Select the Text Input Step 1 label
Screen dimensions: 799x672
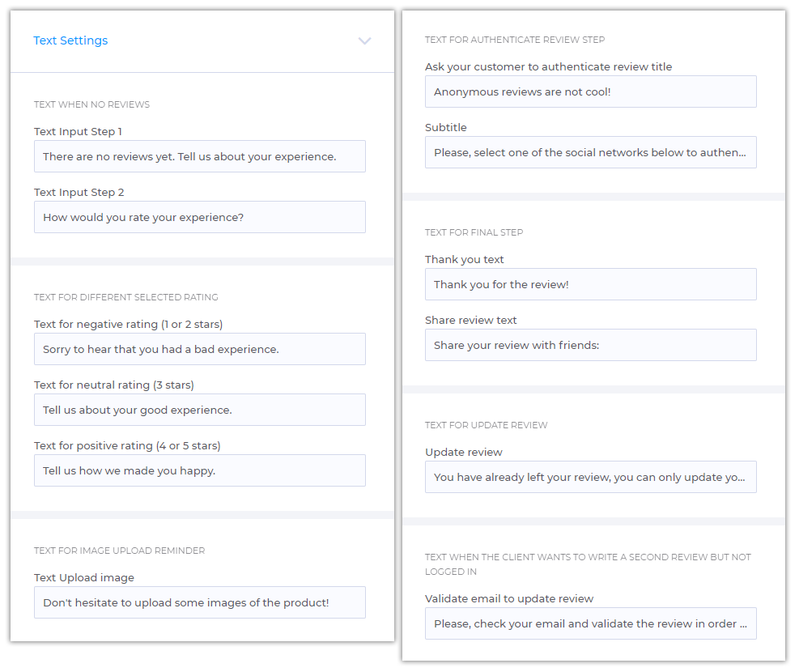tap(78, 131)
